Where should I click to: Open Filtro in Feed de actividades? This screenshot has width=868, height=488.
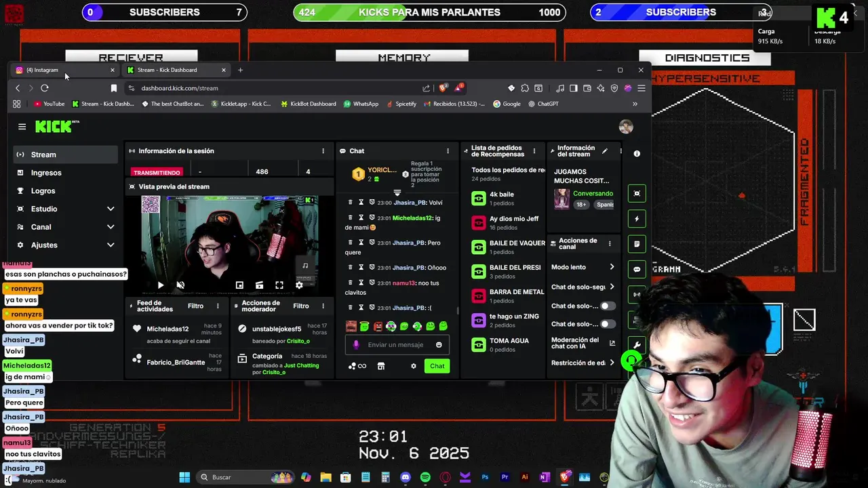coord(195,306)
